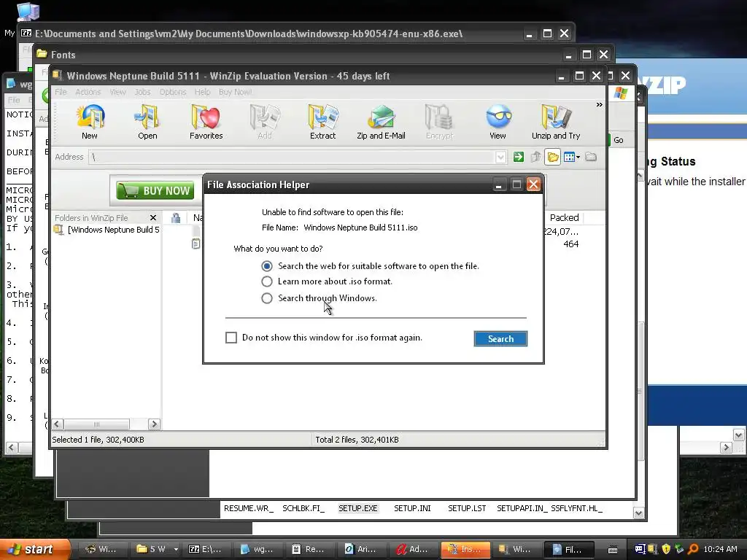The image size is (747, 560).
Task: Click inside the Address input field
Action: click(292, 157)
